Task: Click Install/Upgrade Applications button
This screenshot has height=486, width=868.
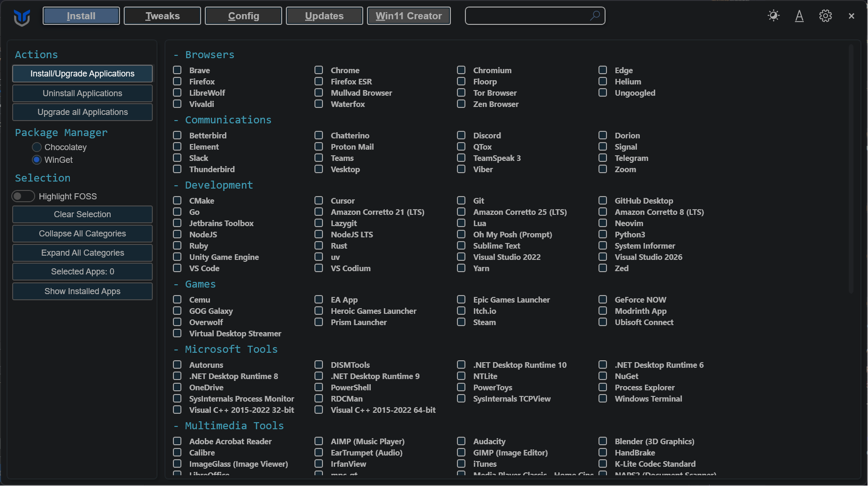Action: (82, 74)
